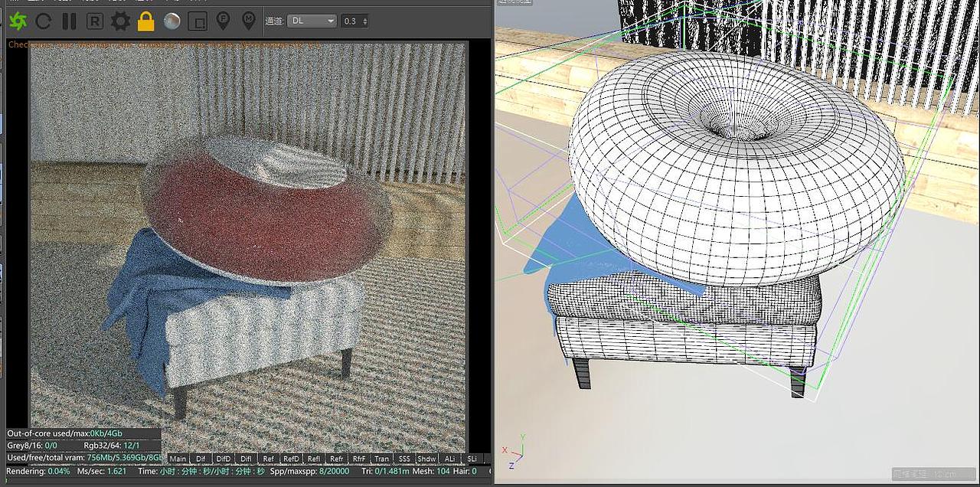This screenshot has width=980, height=487.
Task: Click the Used/free/total vram readout
Action: (x=85, y=457)
